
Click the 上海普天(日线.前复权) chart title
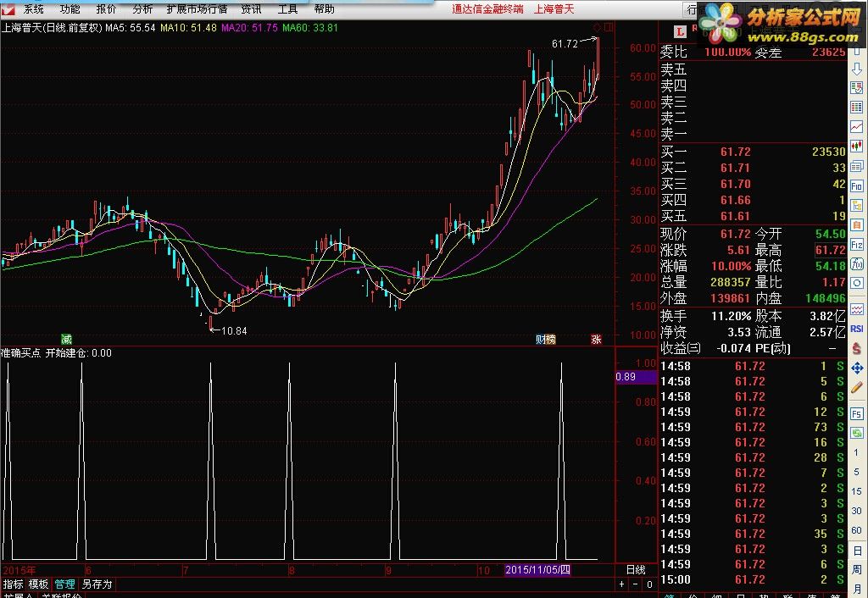click(52, 28)
